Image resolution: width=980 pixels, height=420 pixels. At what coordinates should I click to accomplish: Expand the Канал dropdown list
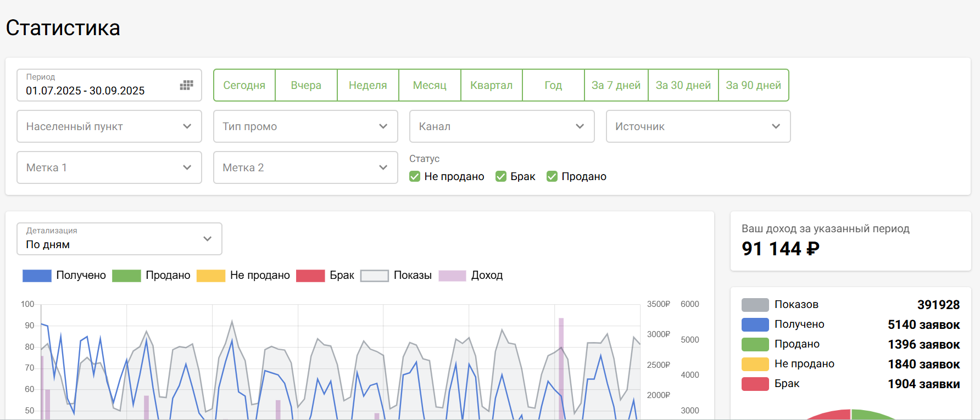[502, 126]
